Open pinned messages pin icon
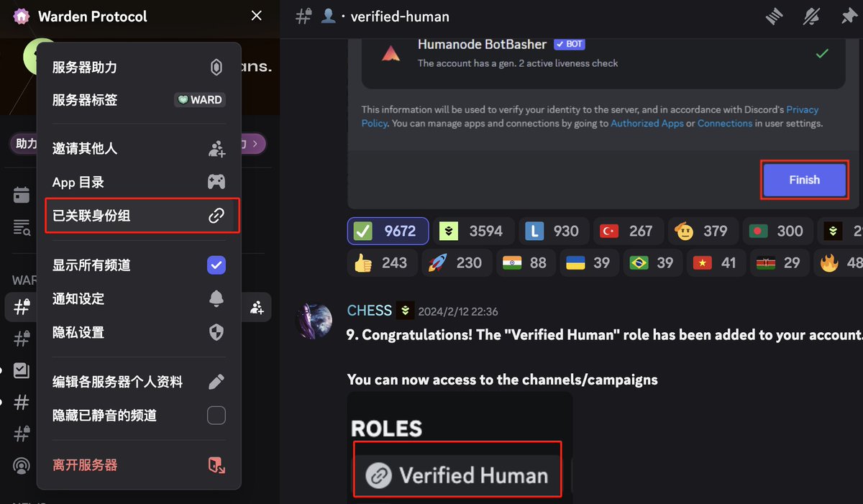 coord(849,17)
